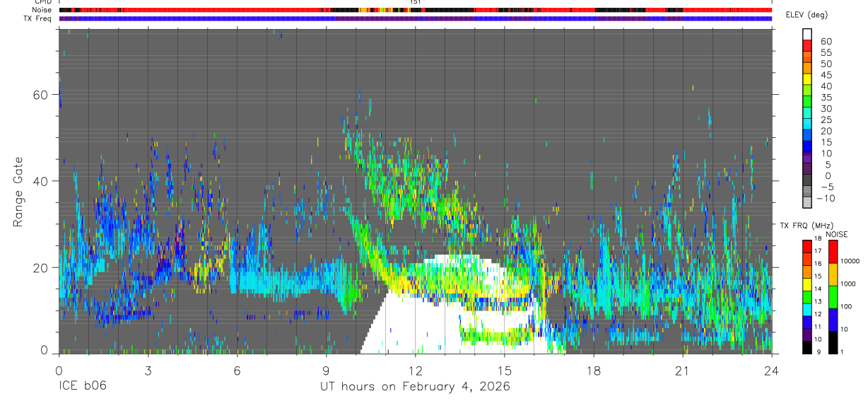The height and width of the screenshot is (401, 868).
Task: Click the ELEV swatch between 25 and 30
Action: tap(808, 113)
